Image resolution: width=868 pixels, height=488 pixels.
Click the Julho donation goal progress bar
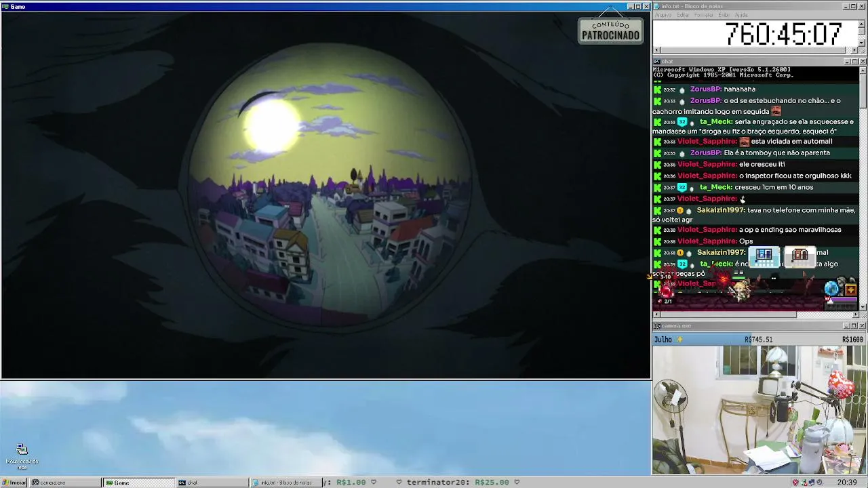click(758, 340)
